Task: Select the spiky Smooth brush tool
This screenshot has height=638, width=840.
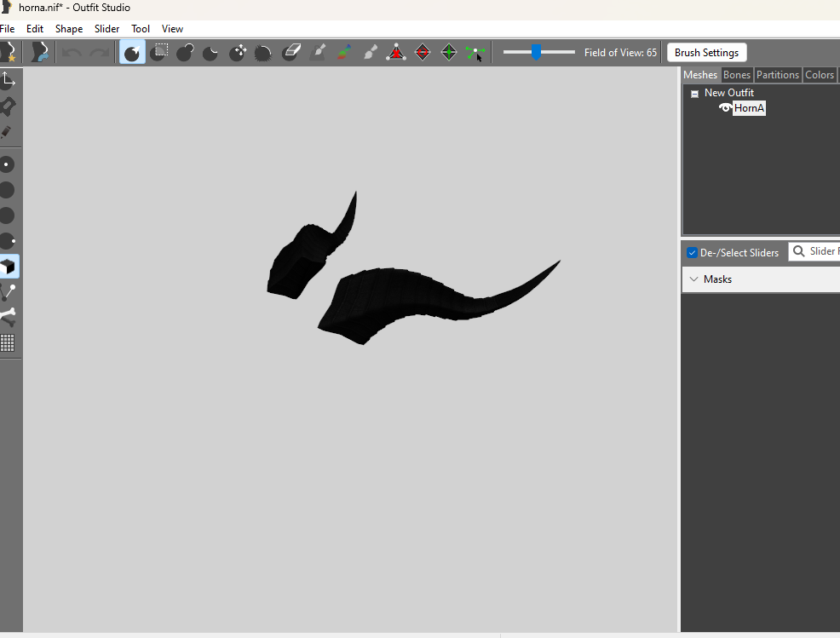Action: (264, 53)
